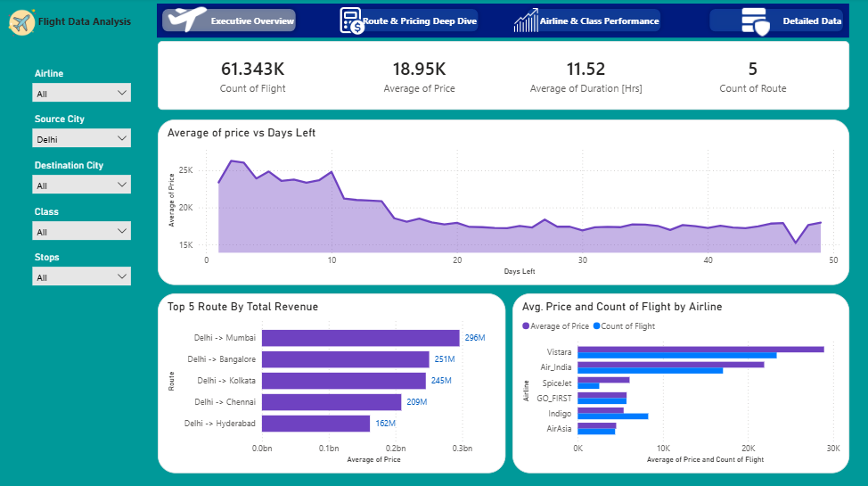
Task: Click the blue Count of Flight legend marker
Action: (597, 326)
